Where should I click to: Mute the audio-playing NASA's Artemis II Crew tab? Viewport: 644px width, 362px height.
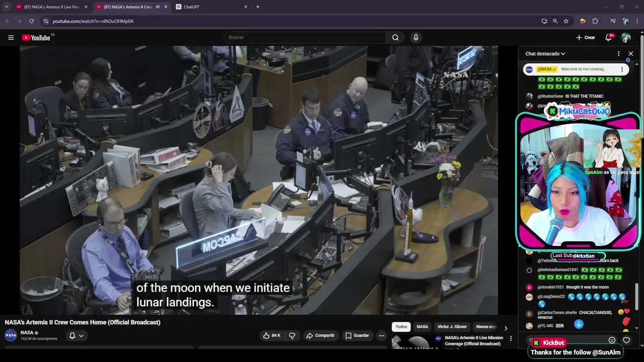[157, 7]
